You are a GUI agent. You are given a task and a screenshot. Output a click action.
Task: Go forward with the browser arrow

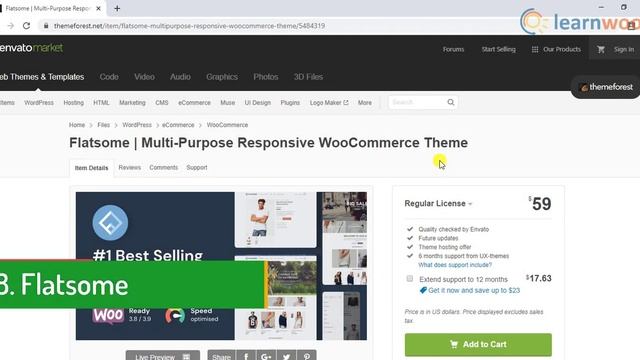[10, 26]
